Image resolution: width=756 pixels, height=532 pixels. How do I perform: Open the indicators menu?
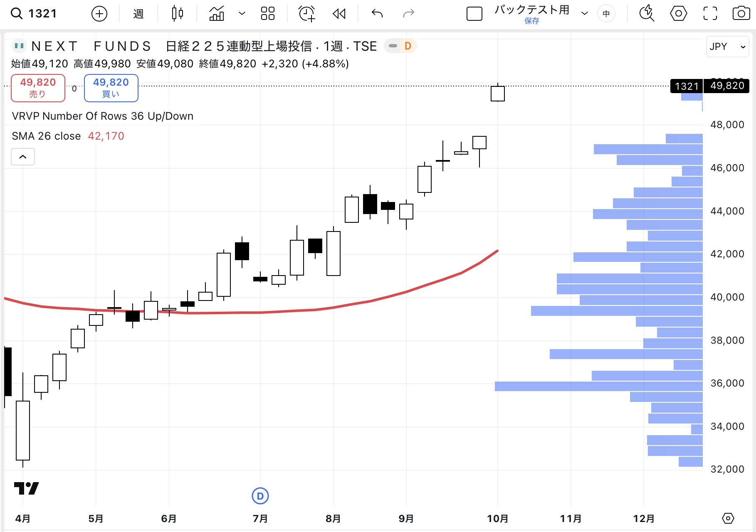tap(217, 14)
